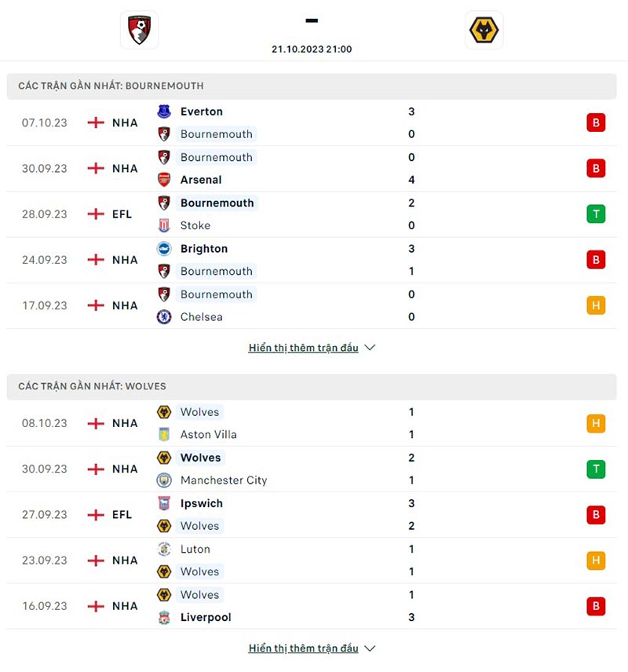628x672 pixels.
Task: Open the Wolves vs Manchester City match row
Action: 314,469
